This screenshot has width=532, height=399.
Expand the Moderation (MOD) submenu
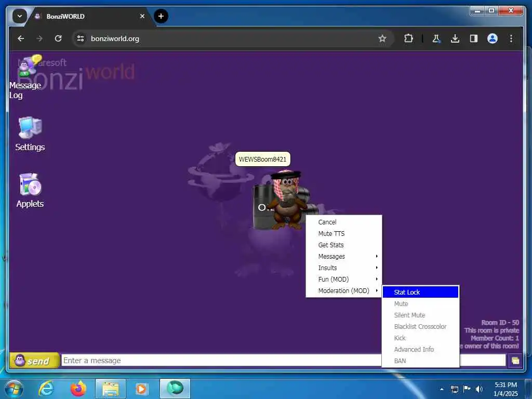click(x=344, y=291)
